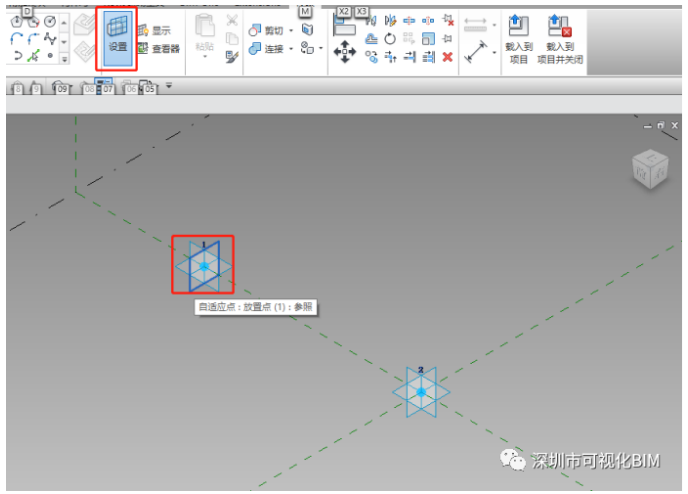The image size is (688, 494).
Task: Toggle the draw on work plane option
Action: pyautogui.click(x=84, y=52)
